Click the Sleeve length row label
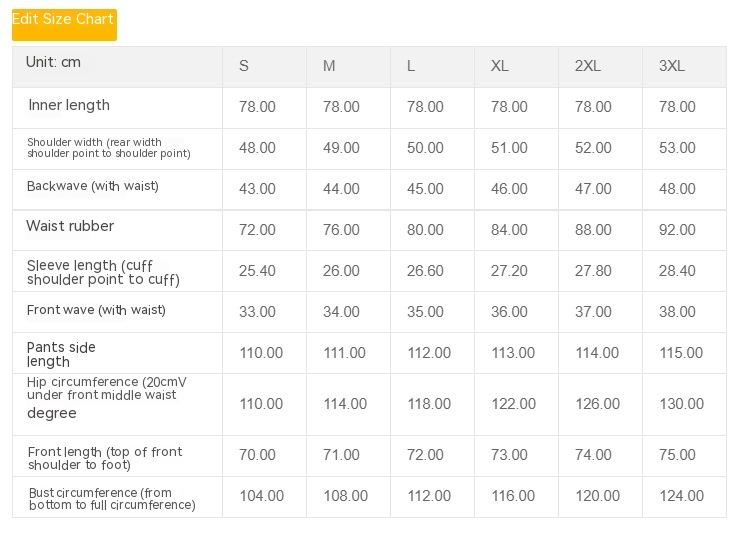Screen dimensions: 739x538 [x=103, y=272]
